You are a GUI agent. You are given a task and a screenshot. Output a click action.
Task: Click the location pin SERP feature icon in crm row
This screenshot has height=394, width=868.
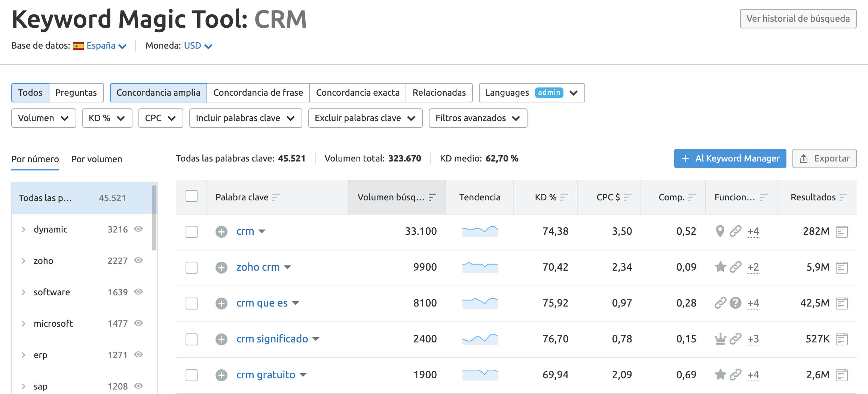coord(719,231)
